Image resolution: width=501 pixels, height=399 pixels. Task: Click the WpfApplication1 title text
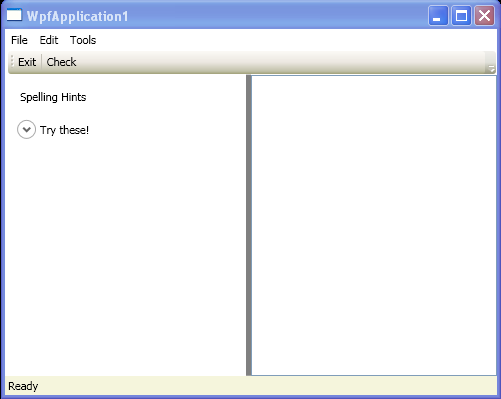(x=78, y=17)
